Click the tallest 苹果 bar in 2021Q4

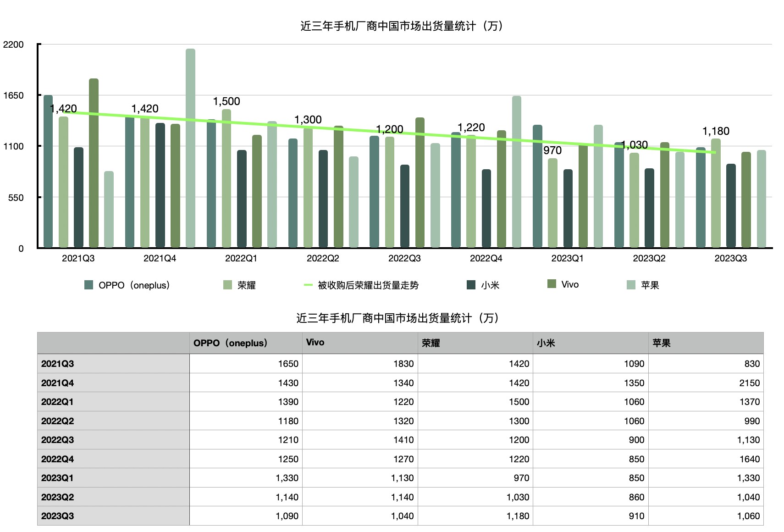click(x=191, y=148)
